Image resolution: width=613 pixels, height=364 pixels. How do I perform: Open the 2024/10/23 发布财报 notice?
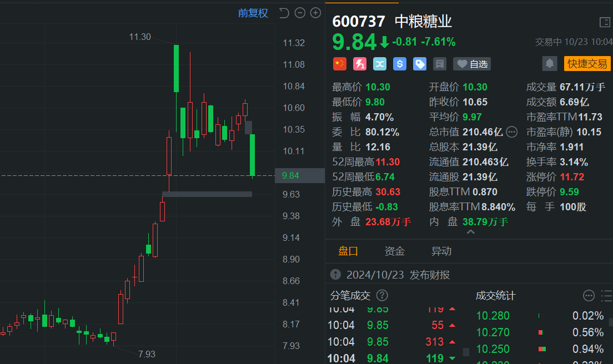point(390,275)
